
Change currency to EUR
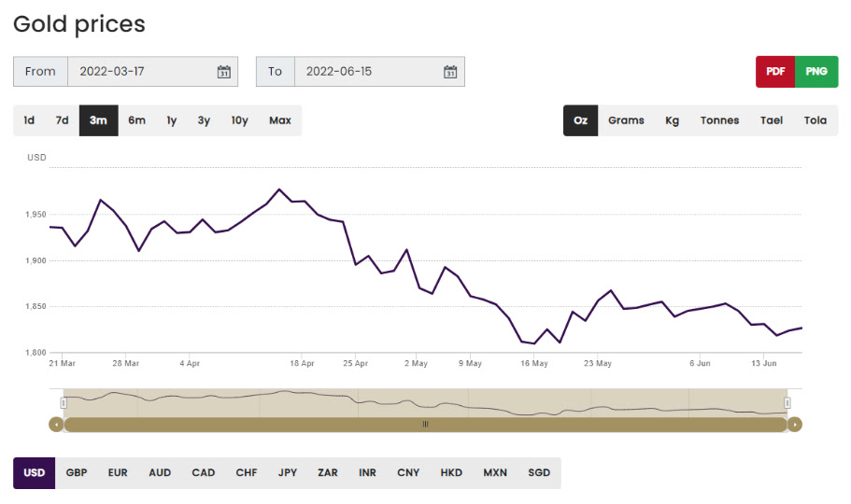[x=118, y=472]
